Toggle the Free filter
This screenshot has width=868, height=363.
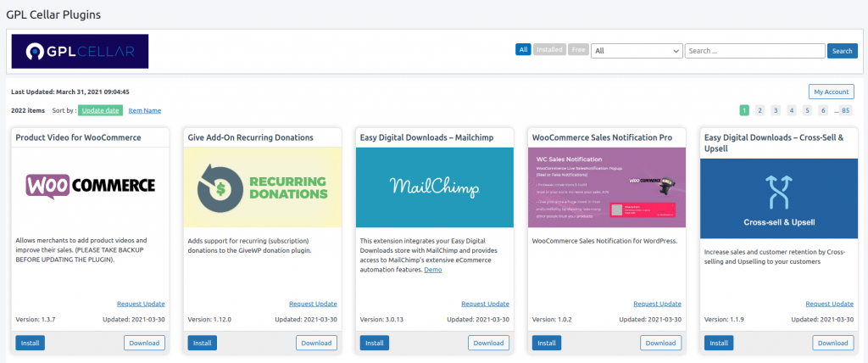pyautogui.click(x=578, y=49)
